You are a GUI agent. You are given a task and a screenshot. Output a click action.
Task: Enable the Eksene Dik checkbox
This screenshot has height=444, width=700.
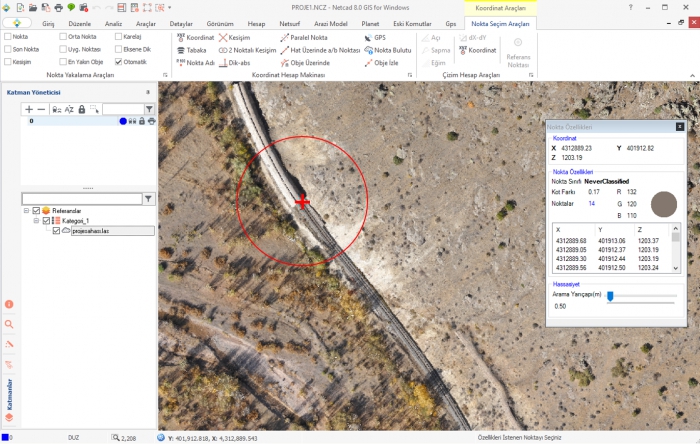tap(118, 49)
